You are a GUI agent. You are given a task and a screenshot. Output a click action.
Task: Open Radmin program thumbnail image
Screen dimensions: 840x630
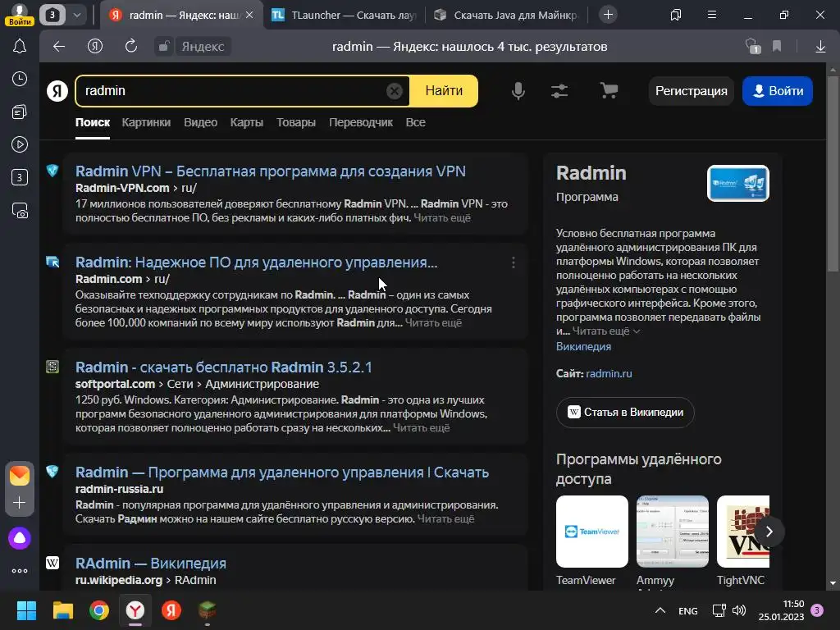click(737, 183)
